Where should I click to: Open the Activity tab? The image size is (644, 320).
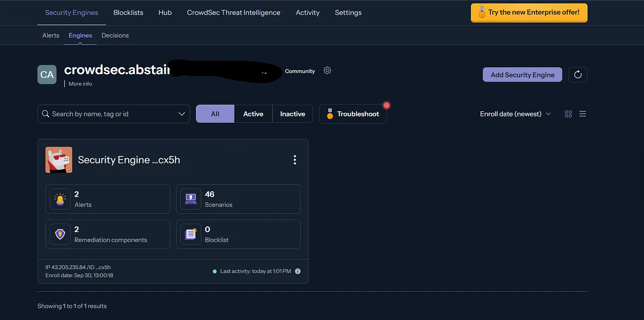308,12
